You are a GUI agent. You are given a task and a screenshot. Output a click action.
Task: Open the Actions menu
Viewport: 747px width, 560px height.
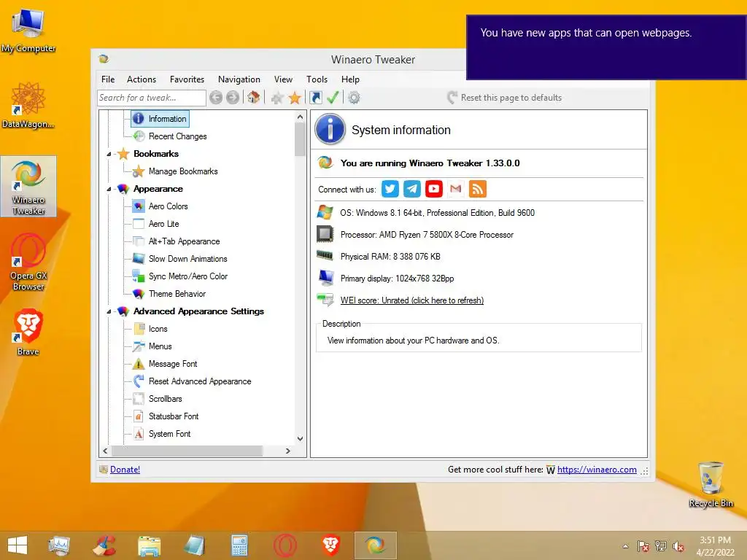[142, 79]
